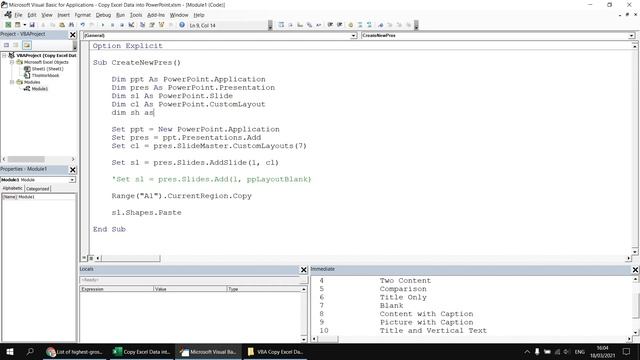The height and width of the screenshot is (360, 640).
Task: Open the Add-Ins menu
Action: coord(156,15)
